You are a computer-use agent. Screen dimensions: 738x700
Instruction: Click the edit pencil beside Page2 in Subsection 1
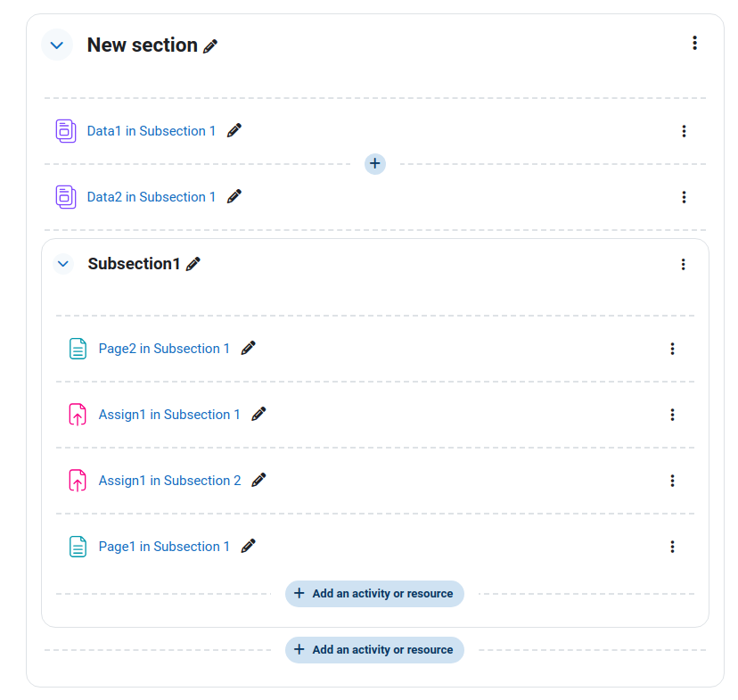click(248, 348)
